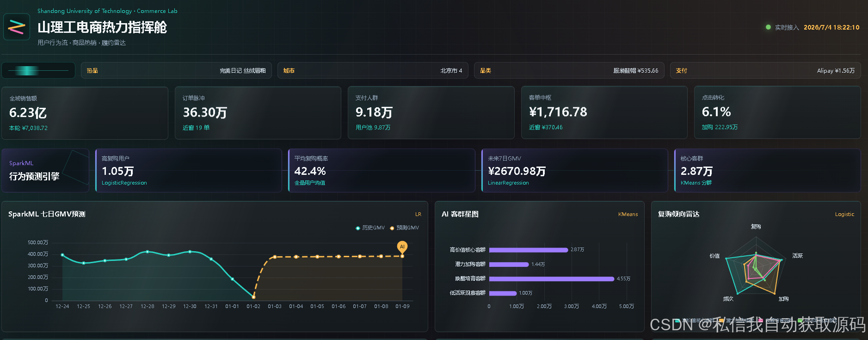The image size is (868, 340).
Task: Click the 复购倾向雷达 heading
Action: pos(679,214)
